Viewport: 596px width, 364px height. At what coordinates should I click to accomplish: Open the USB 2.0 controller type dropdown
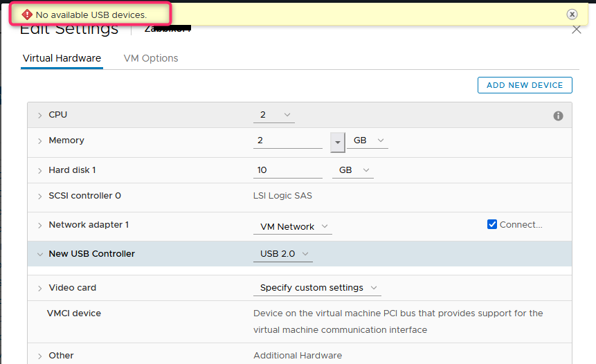pyautogui.click(x=283, y=254)
